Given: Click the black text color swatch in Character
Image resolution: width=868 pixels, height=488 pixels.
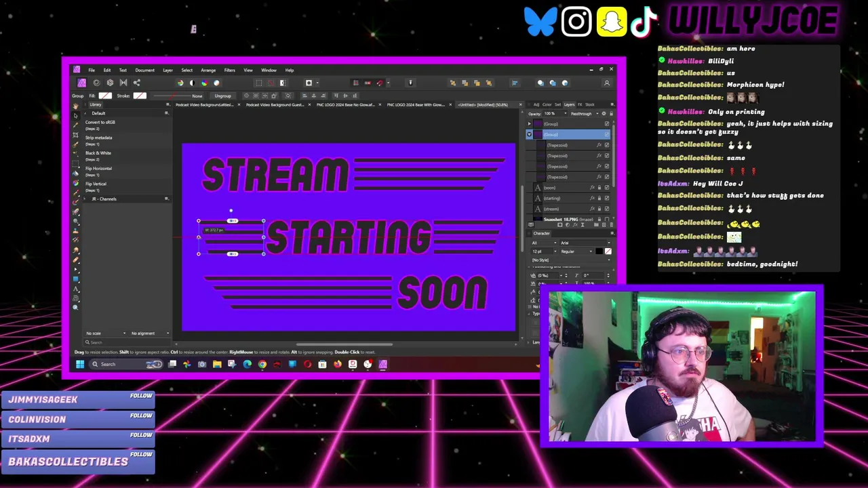Looking at the screenshot, I should tap(599, 251).
